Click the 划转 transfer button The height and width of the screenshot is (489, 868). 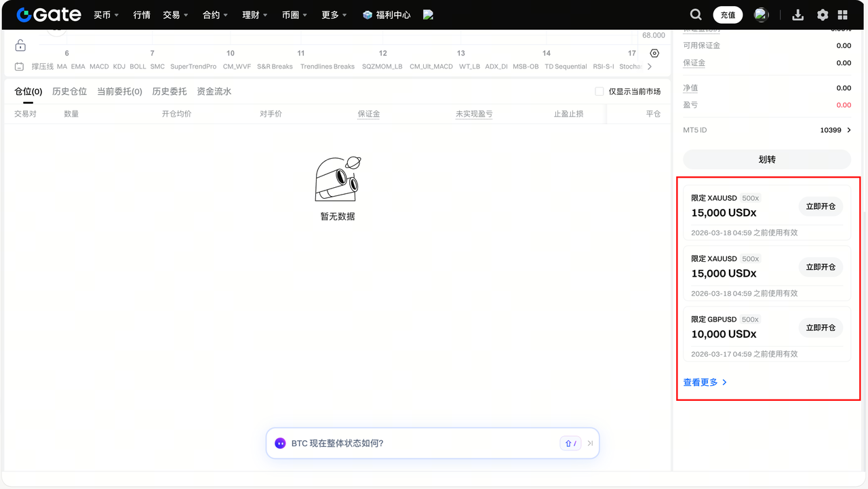point(766,159)
